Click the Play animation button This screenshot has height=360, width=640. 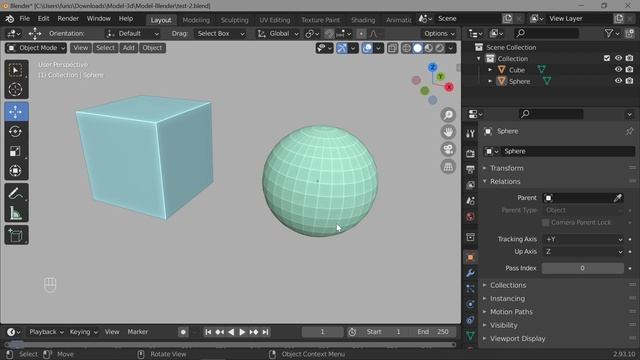point(242,332)
